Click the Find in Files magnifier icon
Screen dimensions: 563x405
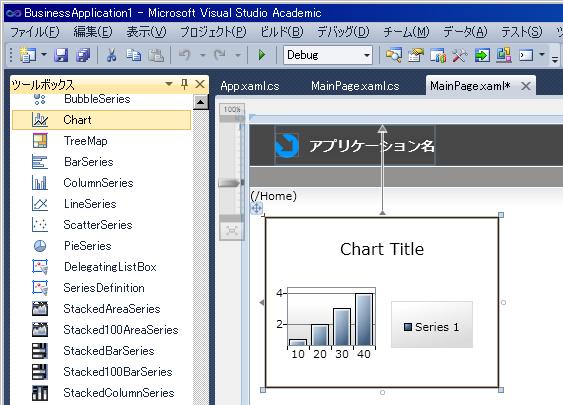click(x=394, y=55)
